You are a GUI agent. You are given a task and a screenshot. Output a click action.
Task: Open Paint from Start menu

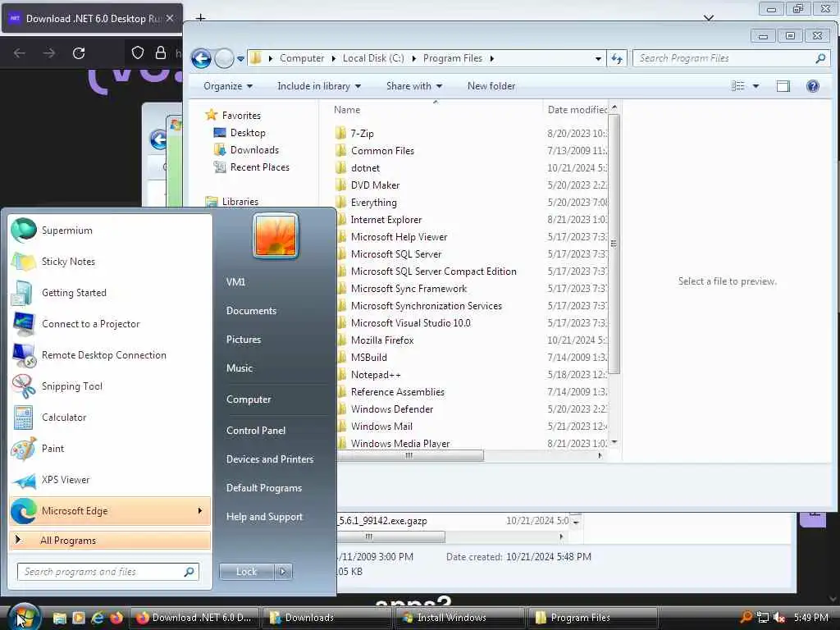point(110,449)
